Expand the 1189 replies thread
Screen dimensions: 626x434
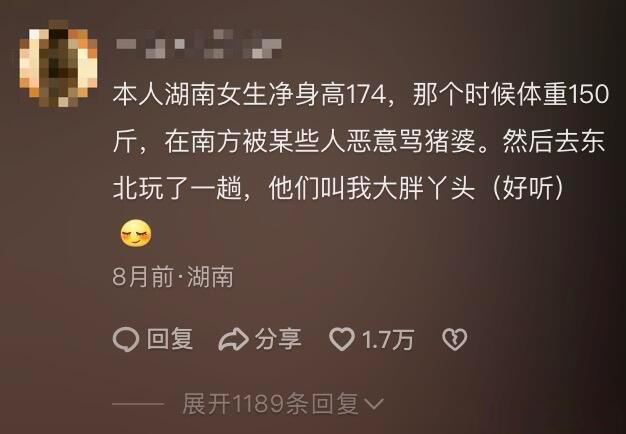point(283,404)
